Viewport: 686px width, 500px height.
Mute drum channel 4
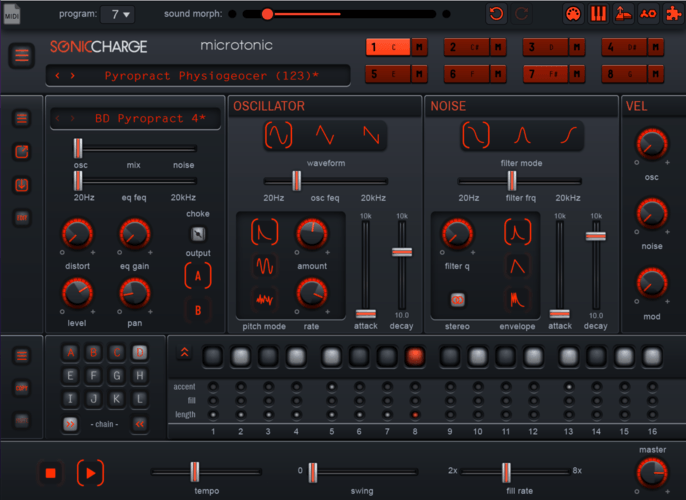(655, 47)
